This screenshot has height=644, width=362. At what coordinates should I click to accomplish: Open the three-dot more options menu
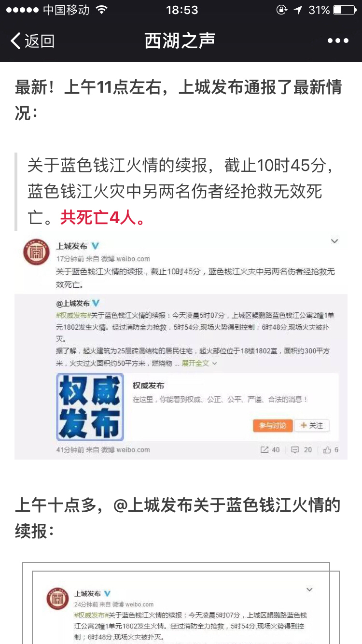(x=338, y=41)
